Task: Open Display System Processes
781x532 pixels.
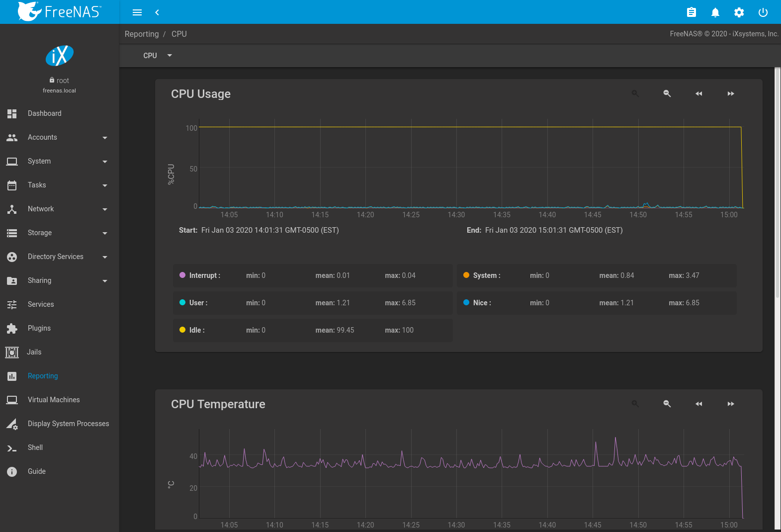Action: (68, 424)
